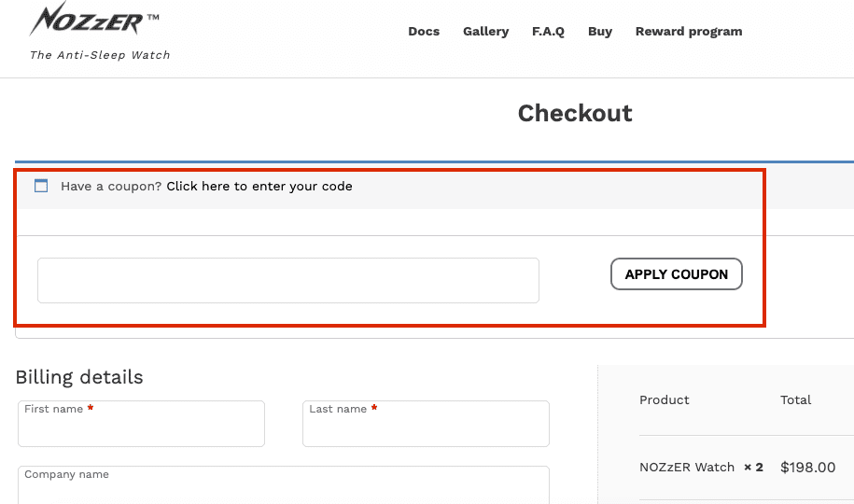Click the coupon notice window icon

coord(41,186)
